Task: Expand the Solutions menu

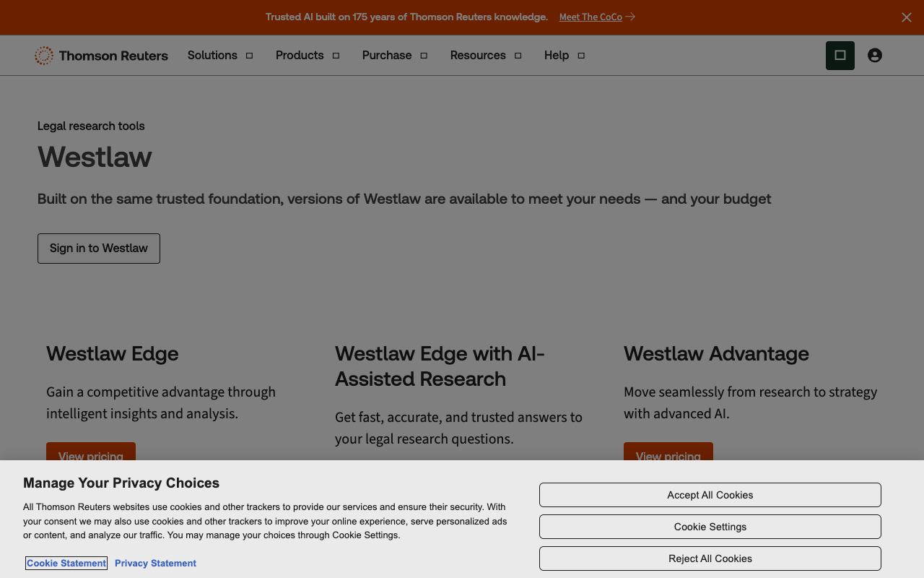Action: (x=220, y=56)
